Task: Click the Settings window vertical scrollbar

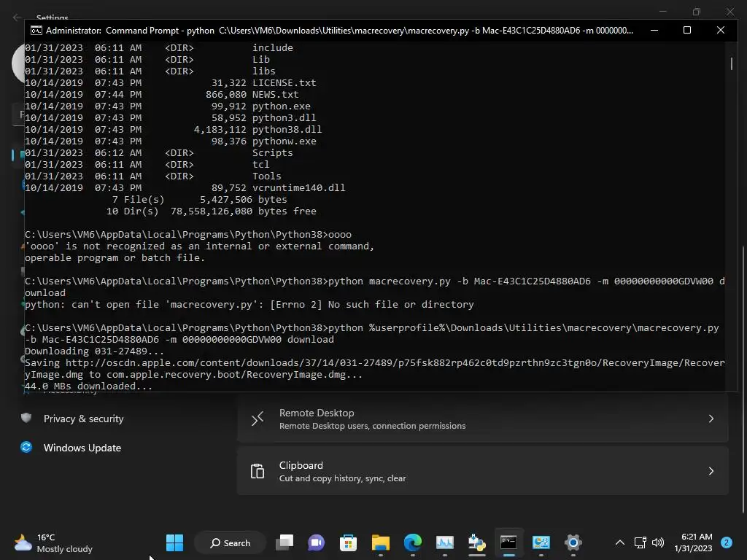Action: (x=743, y=380)
